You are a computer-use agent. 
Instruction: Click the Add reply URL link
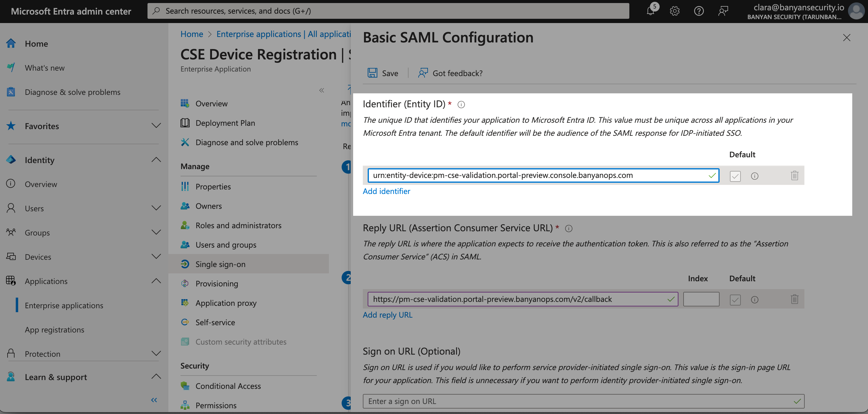387,315
